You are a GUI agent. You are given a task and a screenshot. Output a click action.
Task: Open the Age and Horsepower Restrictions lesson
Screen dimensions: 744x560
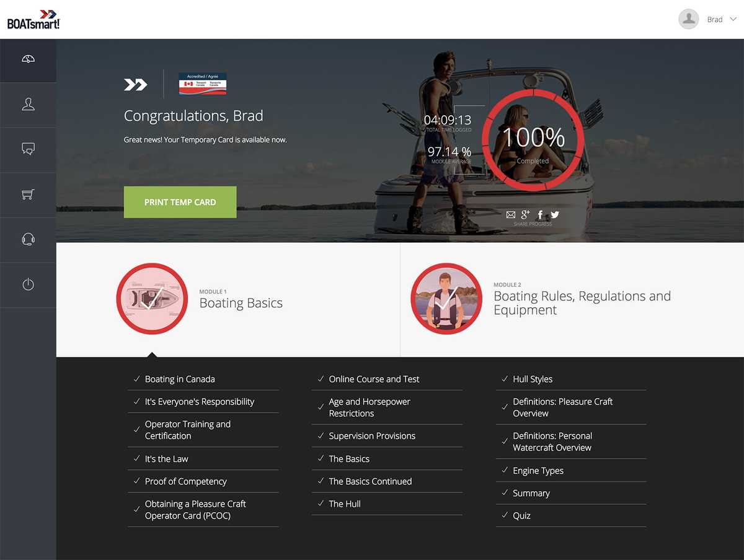coord(370,407)
